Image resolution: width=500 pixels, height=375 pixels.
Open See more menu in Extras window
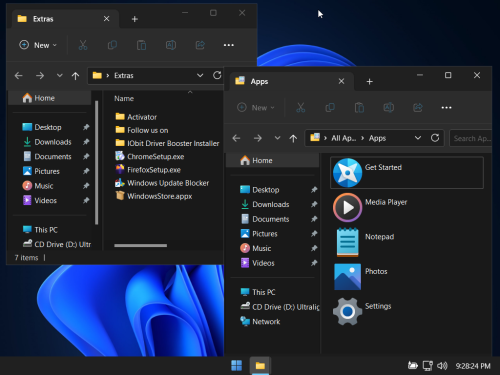coord(229,45)
